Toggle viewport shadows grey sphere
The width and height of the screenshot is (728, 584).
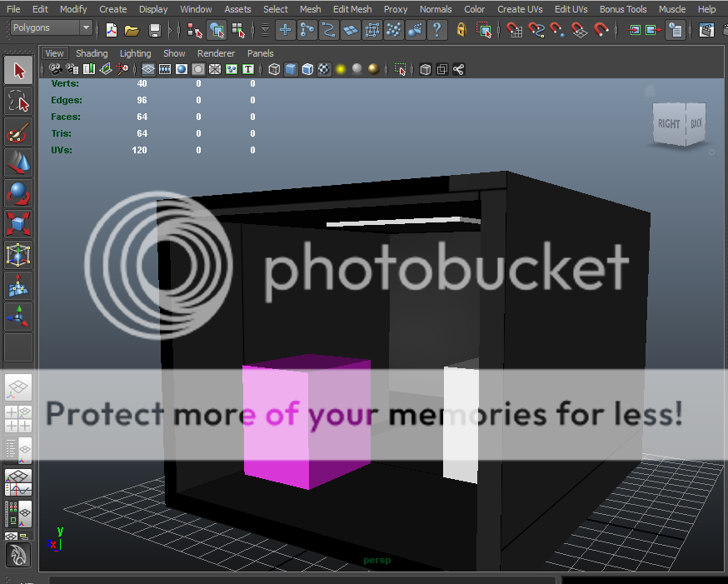(357, 70)
